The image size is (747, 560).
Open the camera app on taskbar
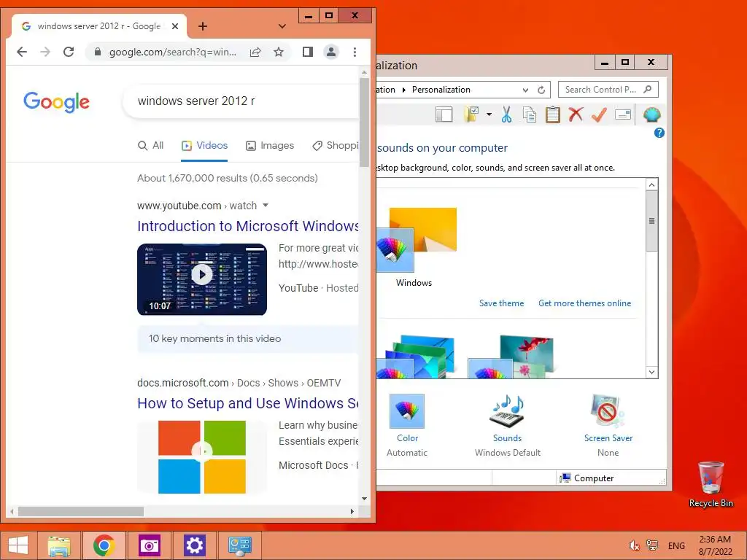tap(150, 545)
